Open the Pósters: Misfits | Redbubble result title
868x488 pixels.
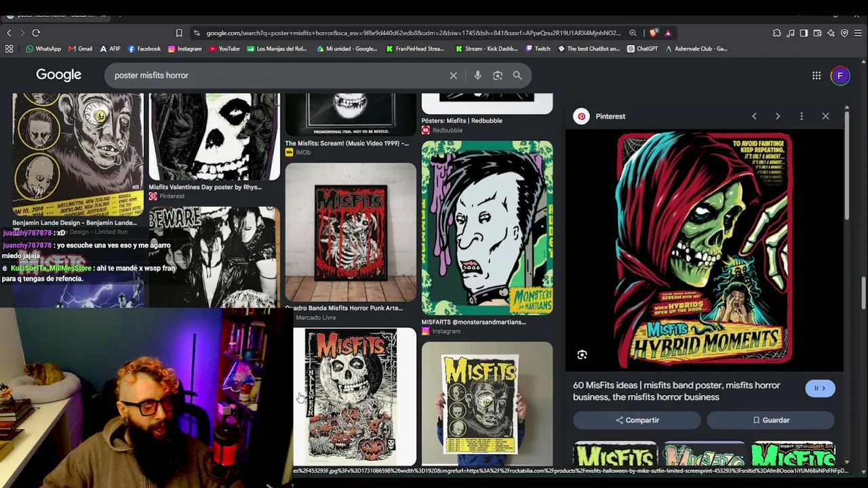click(462, 121)
